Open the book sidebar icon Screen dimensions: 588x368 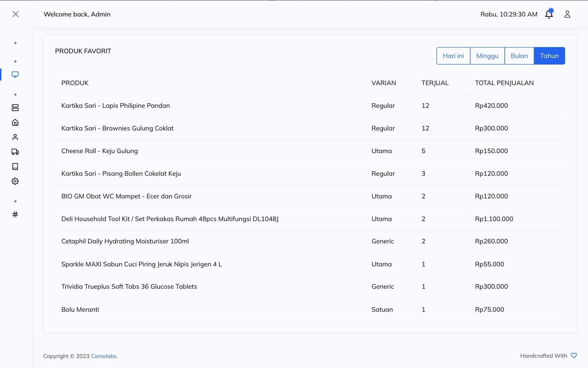click(x=15, y=166)
